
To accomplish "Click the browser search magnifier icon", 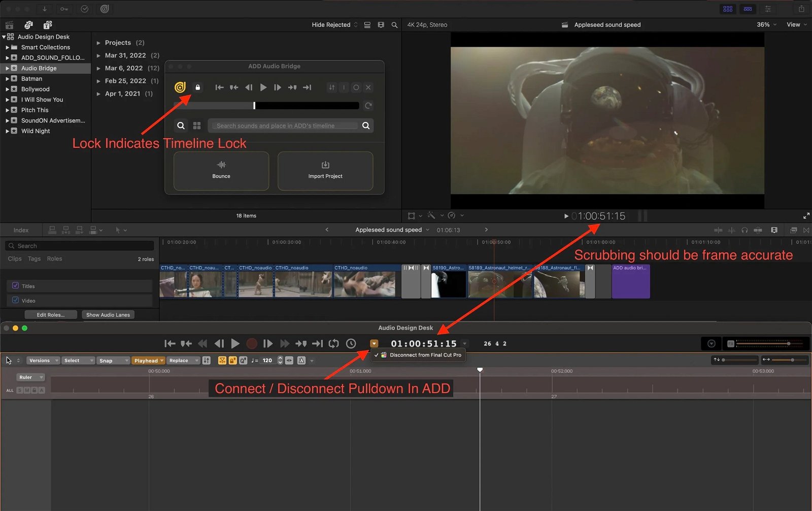I will (x=394, y=25).
